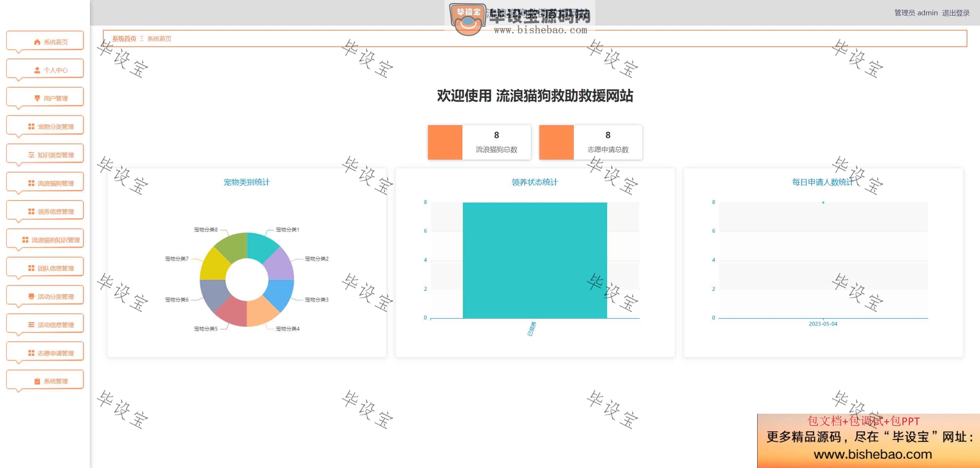Click the grid icon beside 流浪猫狗管理
Image resolution: width=980 pixels, height=468 pixels.
tap(31, 183)
